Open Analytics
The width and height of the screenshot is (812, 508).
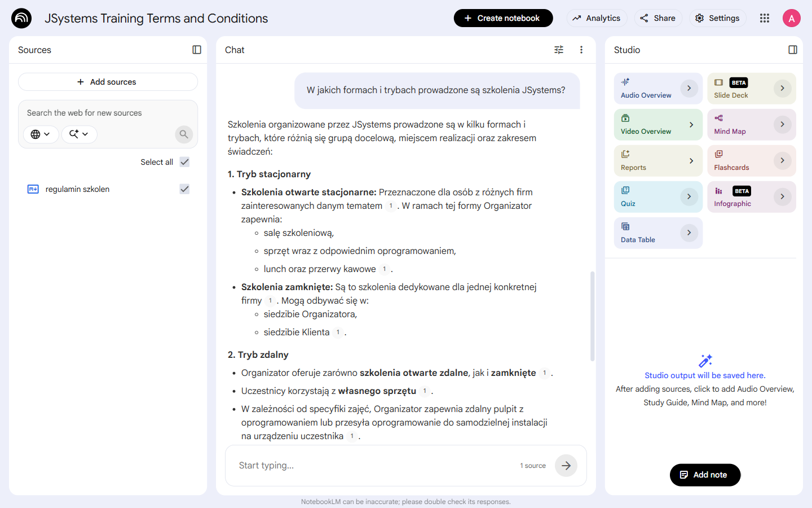coord(597,18)
